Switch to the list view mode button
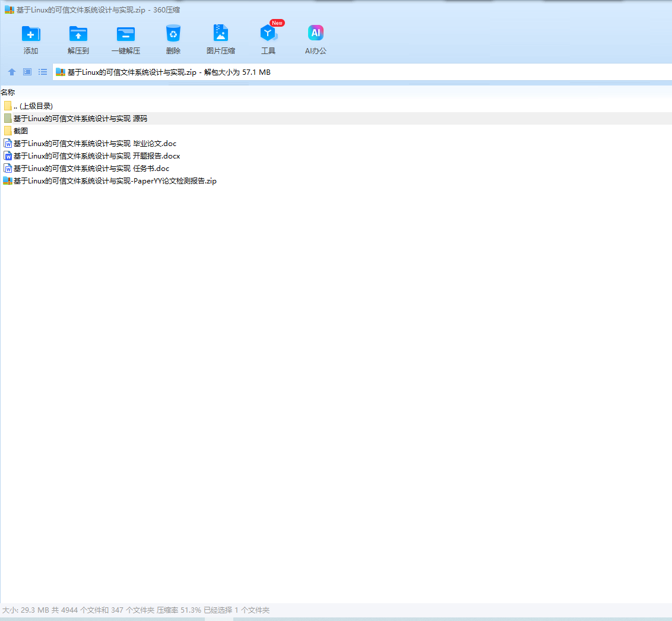 pyautogui.click(x=43, y=72)
